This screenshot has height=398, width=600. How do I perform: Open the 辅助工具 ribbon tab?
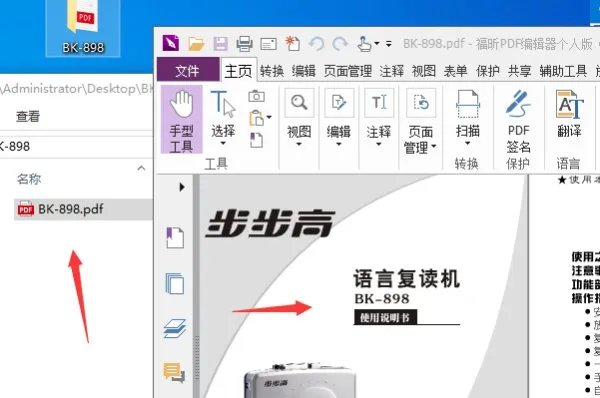pyautogui.click(x=563, y=71)
